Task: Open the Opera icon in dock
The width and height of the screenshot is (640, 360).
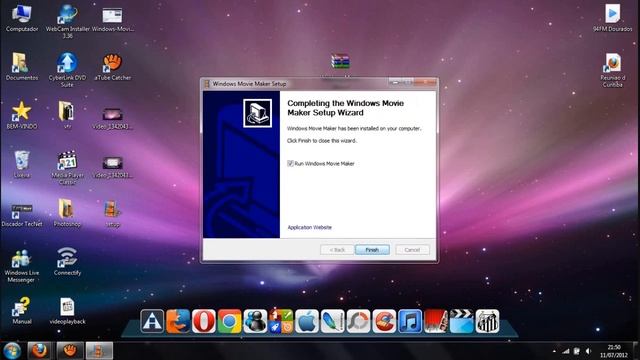Action: click(x=204, y=321)
